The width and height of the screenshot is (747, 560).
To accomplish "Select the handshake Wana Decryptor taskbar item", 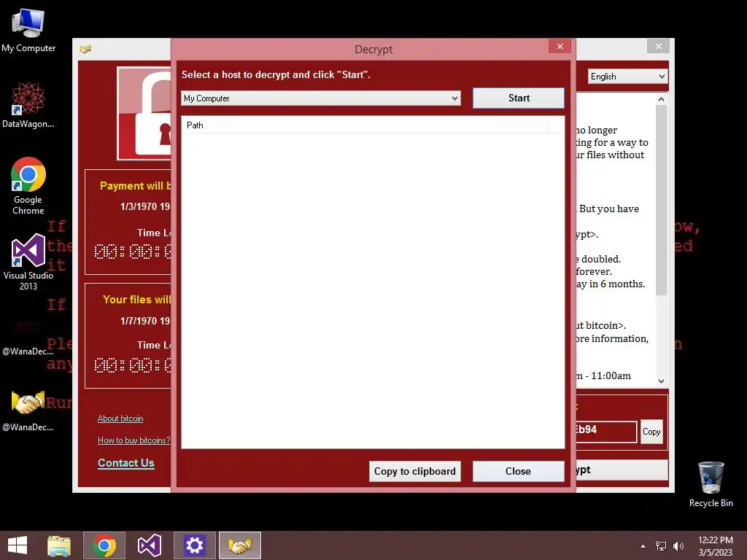I will tap(239, 545).
